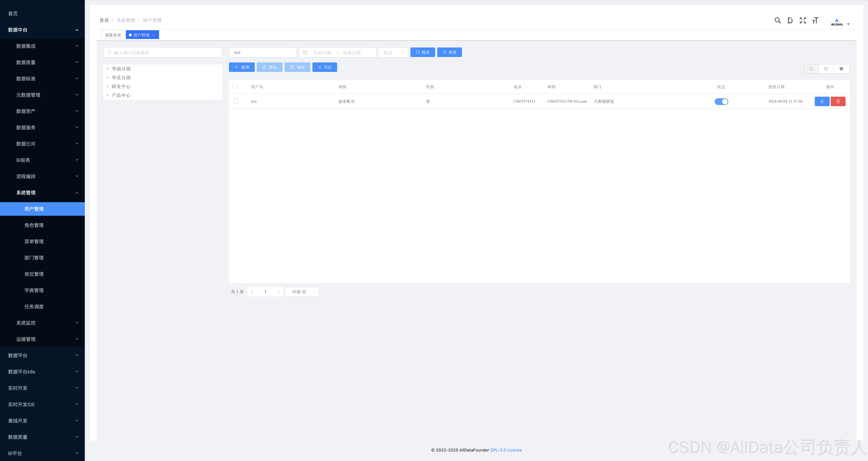Viewport: 868px width, 461px height.
Task: Open the GPL-3.0 License link
Action: (506, 450)
